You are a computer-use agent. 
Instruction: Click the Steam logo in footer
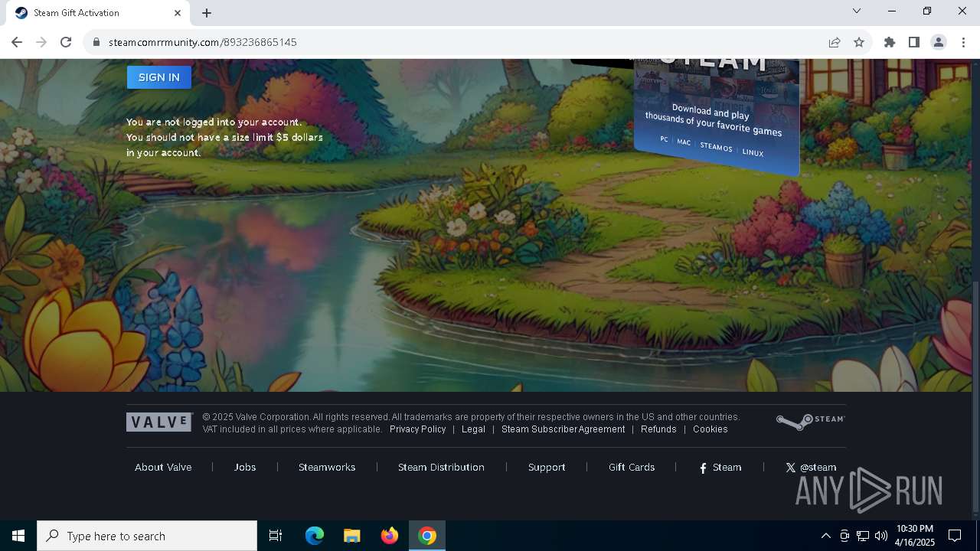[x=810, y=421]
